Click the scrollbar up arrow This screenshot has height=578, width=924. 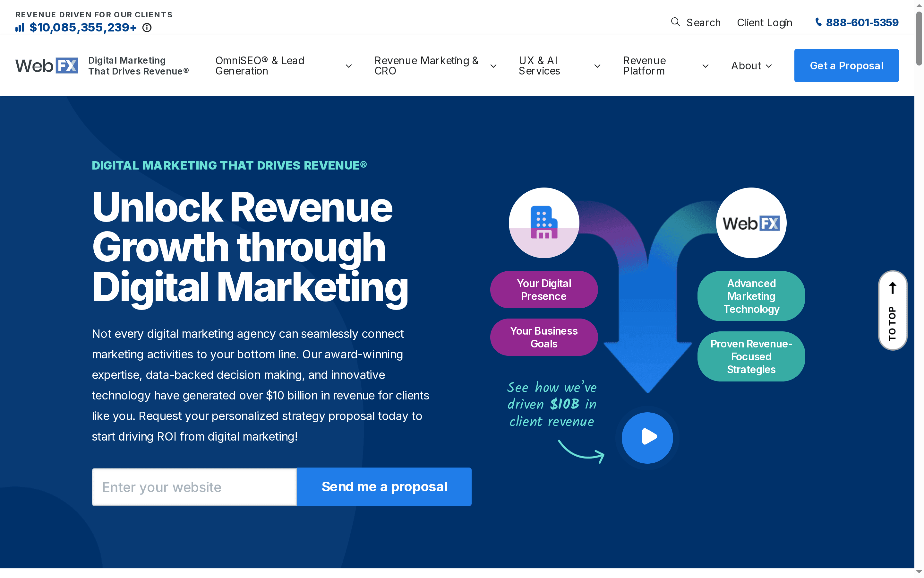tap(919, 5)
